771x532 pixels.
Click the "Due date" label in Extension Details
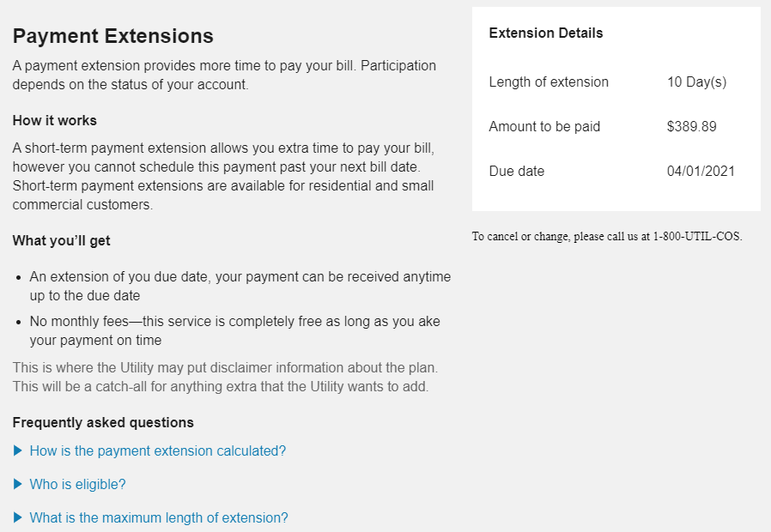[517, 171]
